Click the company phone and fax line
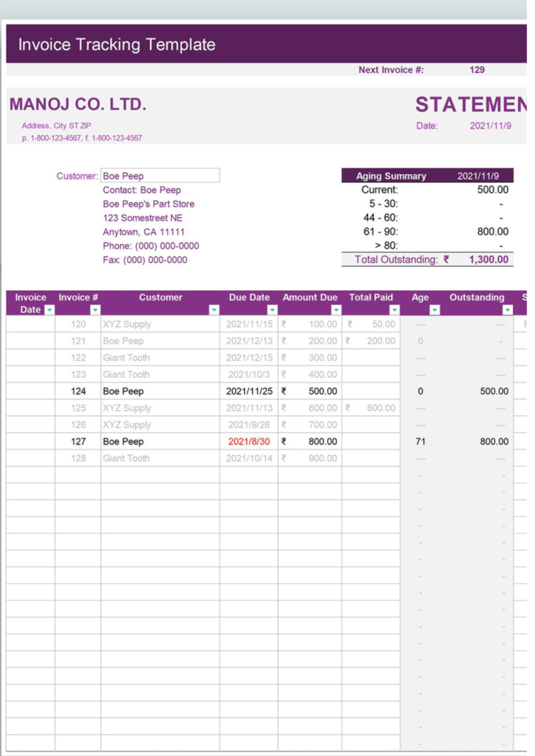This screenshot has width=535, height=756. [82, 138]
